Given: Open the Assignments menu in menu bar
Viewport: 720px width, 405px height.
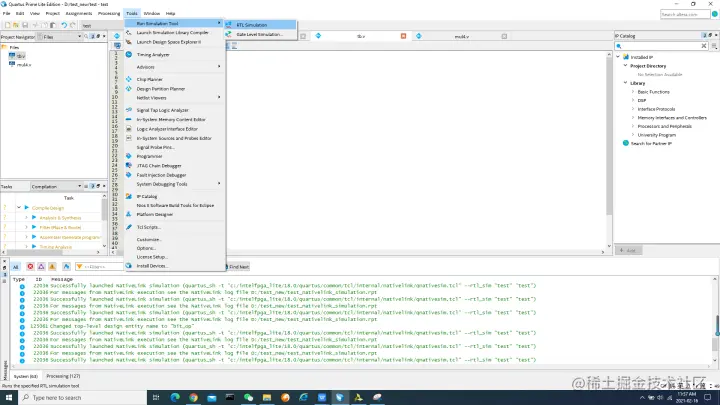Looking at the screenshot, I should point(79,13).
